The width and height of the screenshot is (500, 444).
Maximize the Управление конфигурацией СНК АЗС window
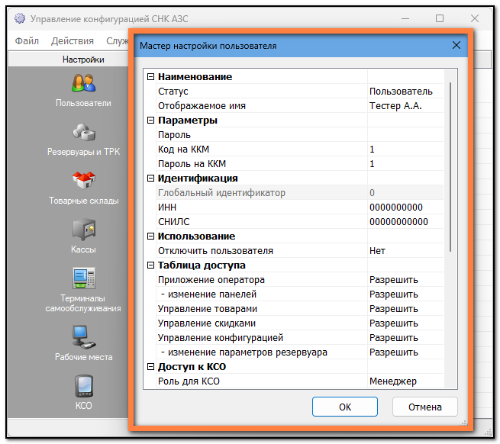(440, 18)
